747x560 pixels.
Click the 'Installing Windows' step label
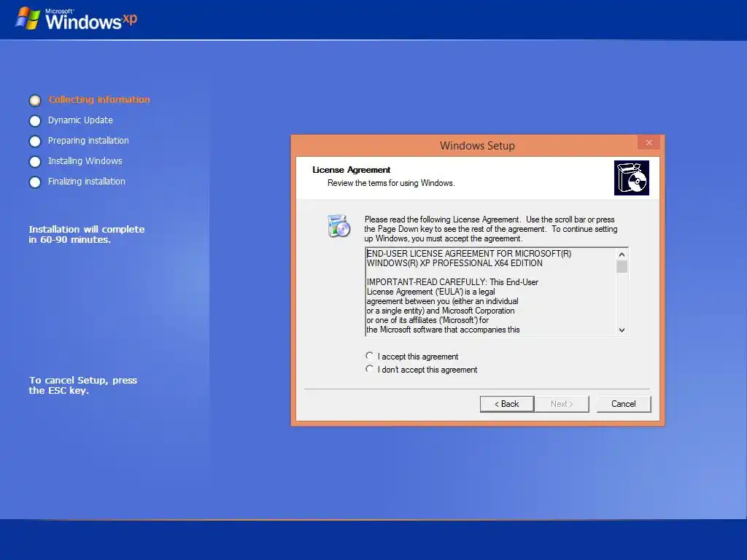[85, 161]
